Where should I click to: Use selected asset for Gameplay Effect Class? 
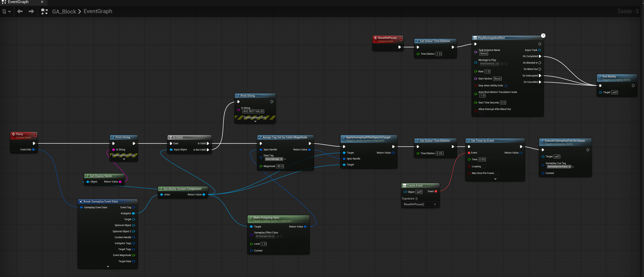point(278,236)
